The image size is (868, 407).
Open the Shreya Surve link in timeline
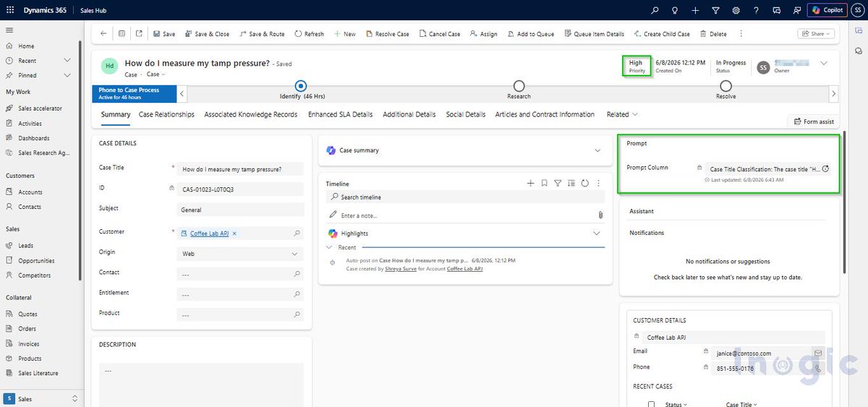click(x=401, y=269)
